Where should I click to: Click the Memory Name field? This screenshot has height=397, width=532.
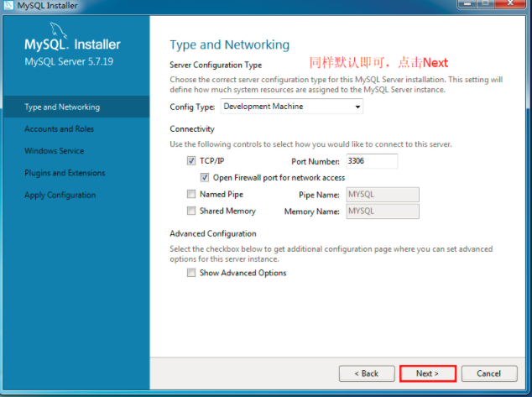pos(383,211)
